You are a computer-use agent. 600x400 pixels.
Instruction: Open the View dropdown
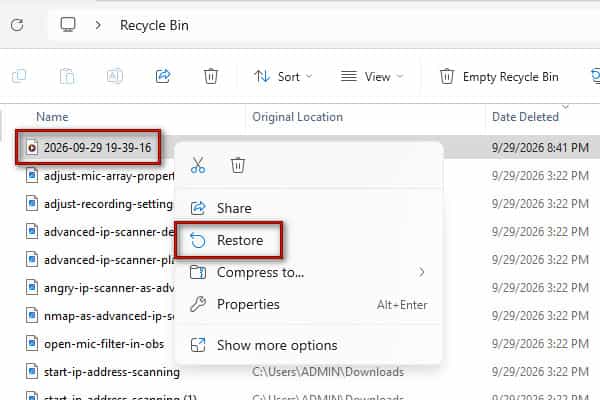(372, 77)
